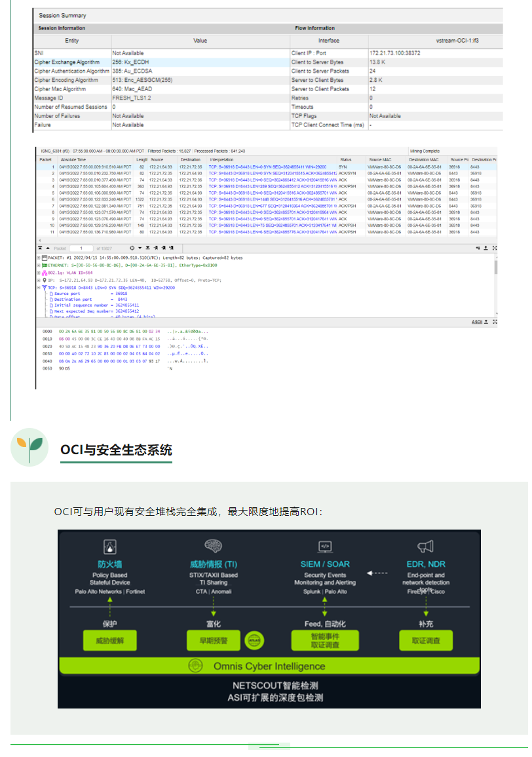Click the Mining Complete status text
The height and width of the screenshot is (757, 532).
(425, 151)
